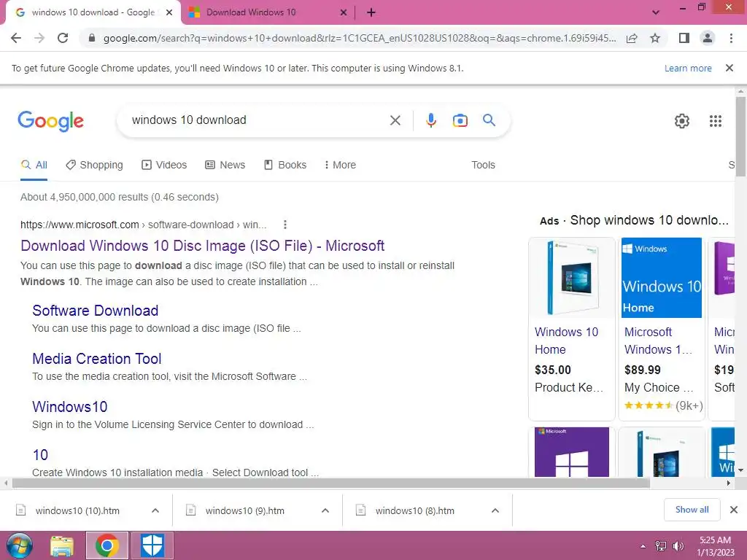Viewport: 747px width, 560px height.
Task: Select the All results tab
Action: tap(34, 165)
